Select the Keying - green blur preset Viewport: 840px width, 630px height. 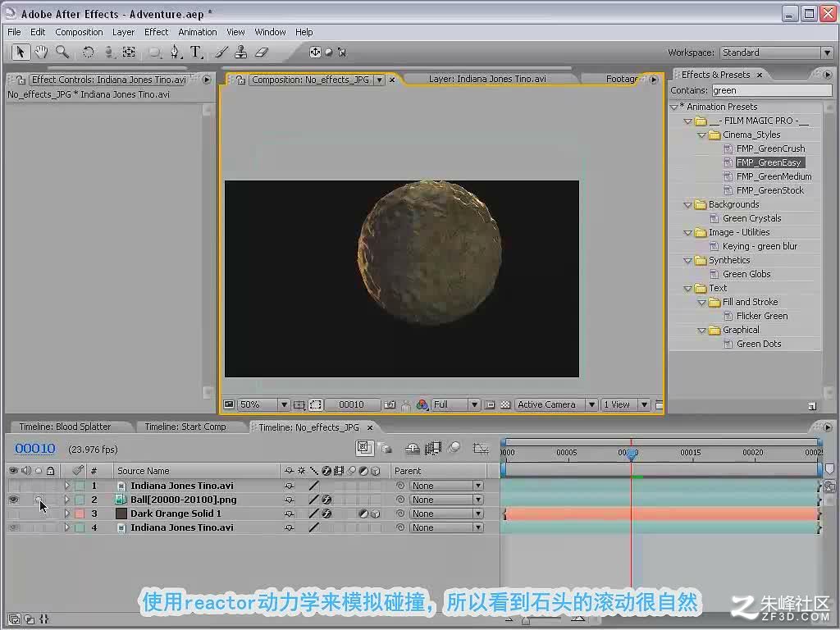760,246
